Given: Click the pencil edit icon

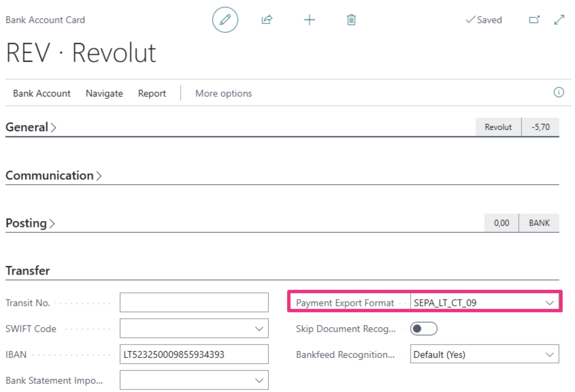Looking at the screenshot, I should (225, 20).
